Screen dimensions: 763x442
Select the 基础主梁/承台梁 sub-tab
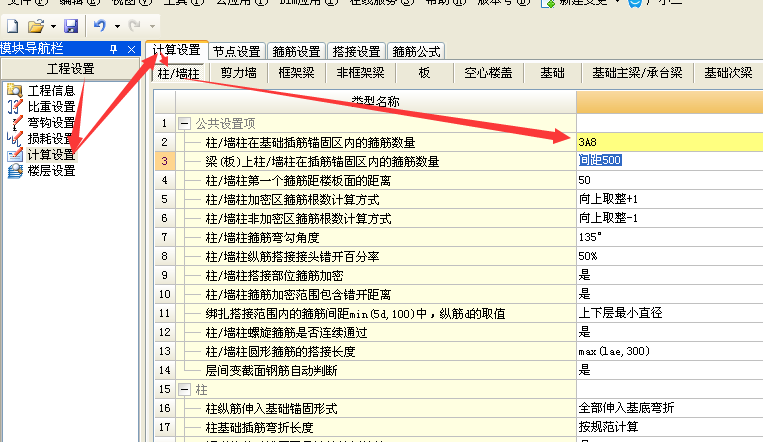pos(637,73)
